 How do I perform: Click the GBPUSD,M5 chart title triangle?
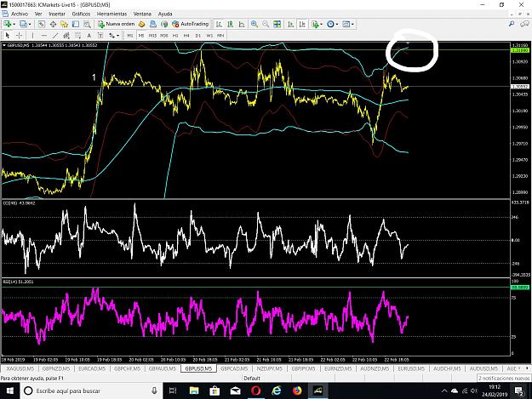[x=4, y=45]
